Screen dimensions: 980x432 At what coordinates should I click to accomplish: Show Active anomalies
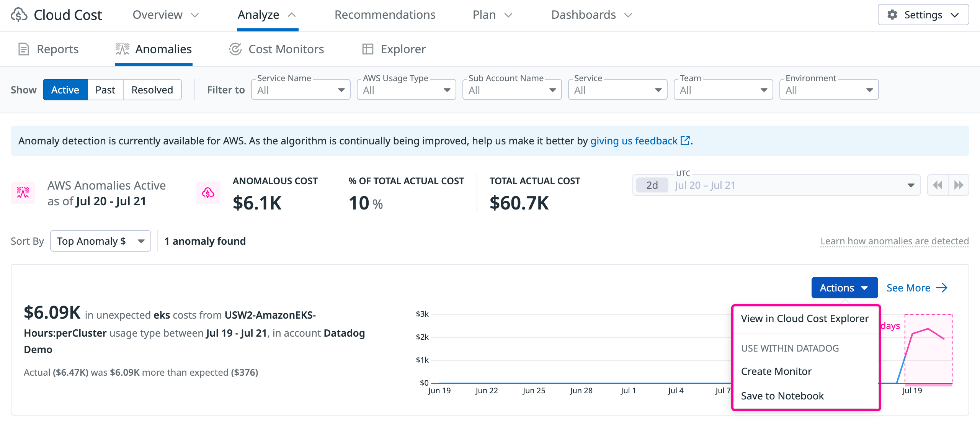click(65, 90)
